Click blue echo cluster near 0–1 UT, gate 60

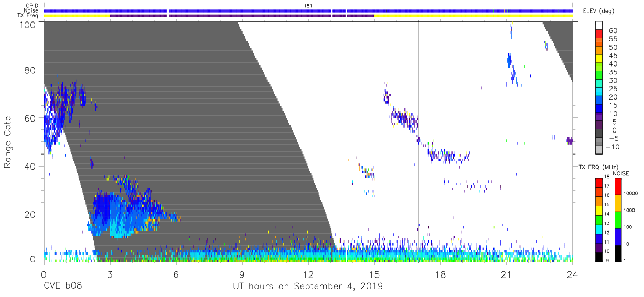pyautogui.click(x=57, y=116)
